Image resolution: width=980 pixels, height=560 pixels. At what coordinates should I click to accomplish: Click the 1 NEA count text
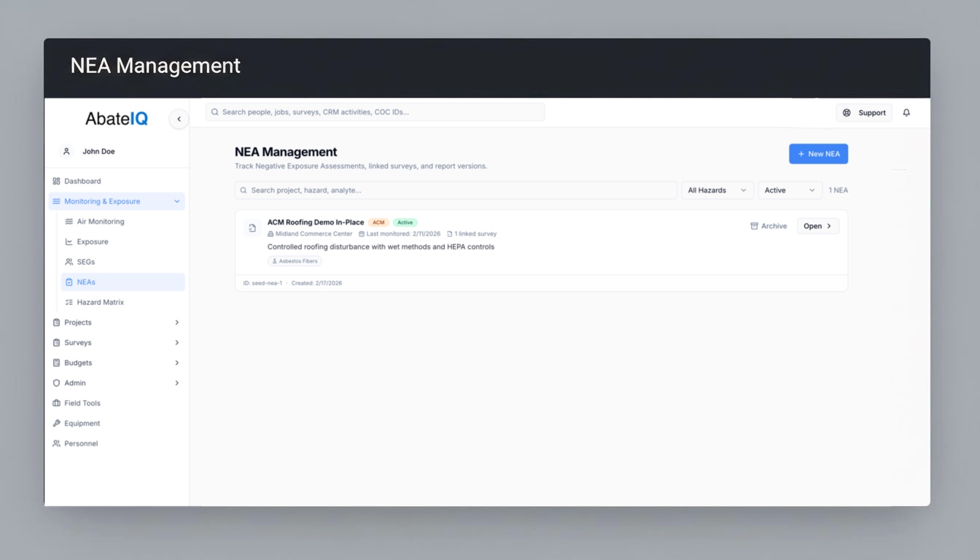pyautogui.click(x=839, y=190)
